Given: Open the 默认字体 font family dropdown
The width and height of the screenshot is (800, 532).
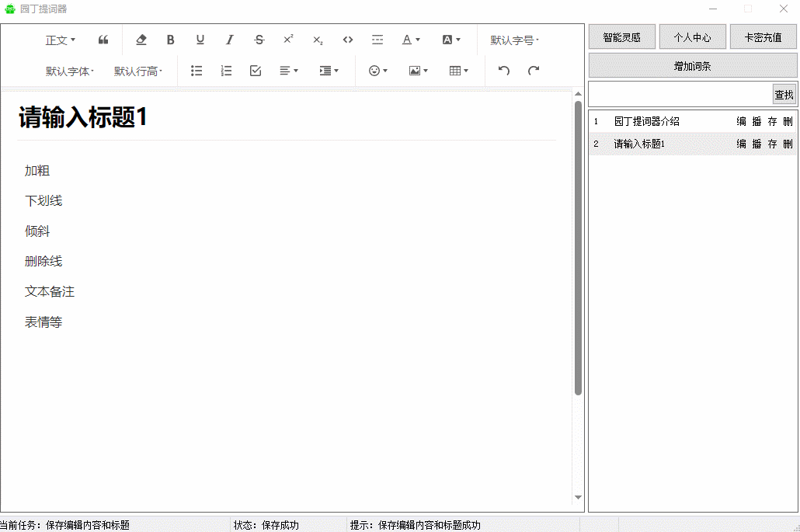Looking at the screenshot, I should pos(70,71).
